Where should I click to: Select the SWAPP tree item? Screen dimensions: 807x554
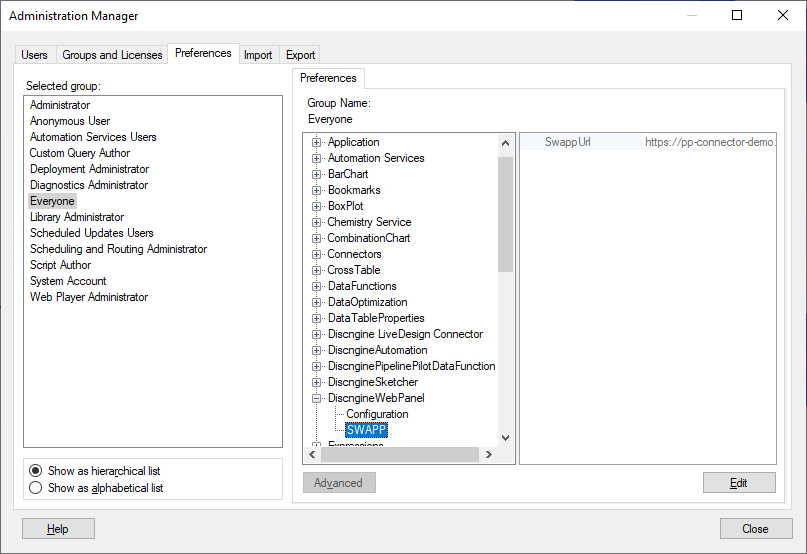click(x=366, y=430)
